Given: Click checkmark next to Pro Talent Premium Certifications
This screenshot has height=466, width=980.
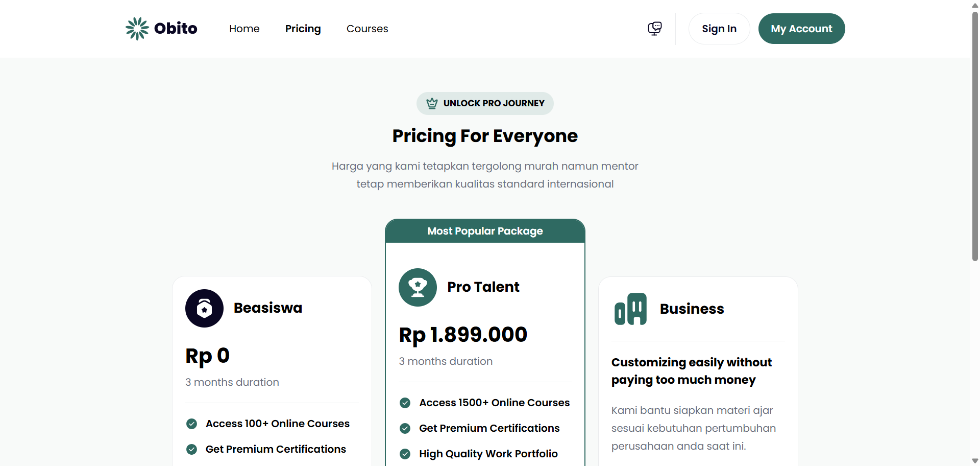Looking at the screenshot, I should 405,428.
